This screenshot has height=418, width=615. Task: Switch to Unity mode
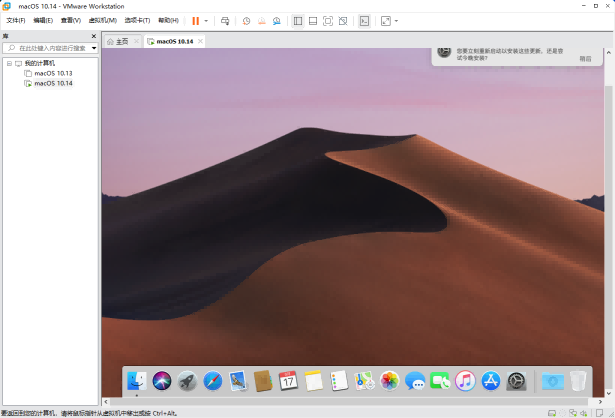tap(343, 21)
